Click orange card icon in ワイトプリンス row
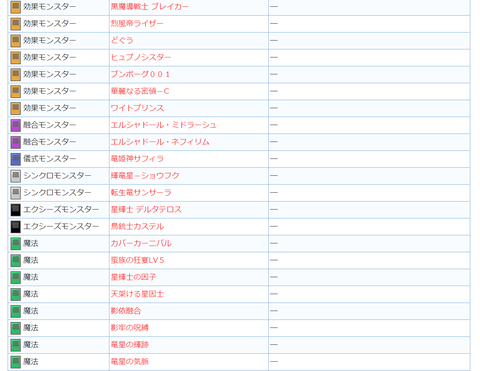Screen dimensions: 480x371 (x=15, y=108)
